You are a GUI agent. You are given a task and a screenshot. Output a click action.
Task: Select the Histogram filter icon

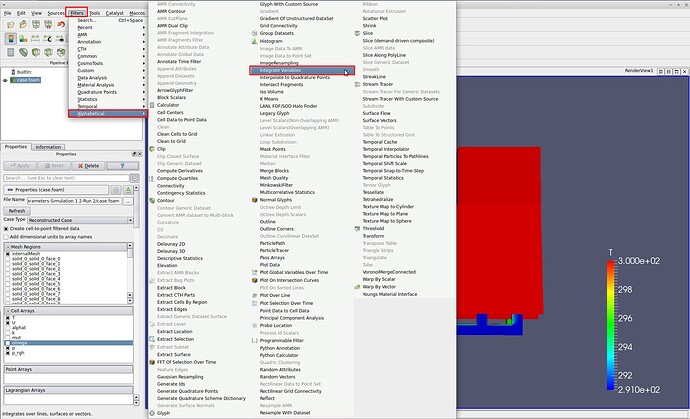(x=254, y=41)
